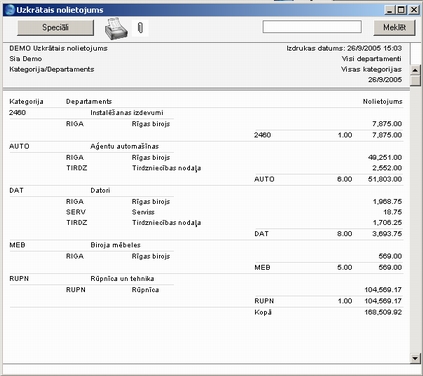Click the DAT total 3,693.75
This screenshot has width=423, height=376.
(x=387, y=234)
